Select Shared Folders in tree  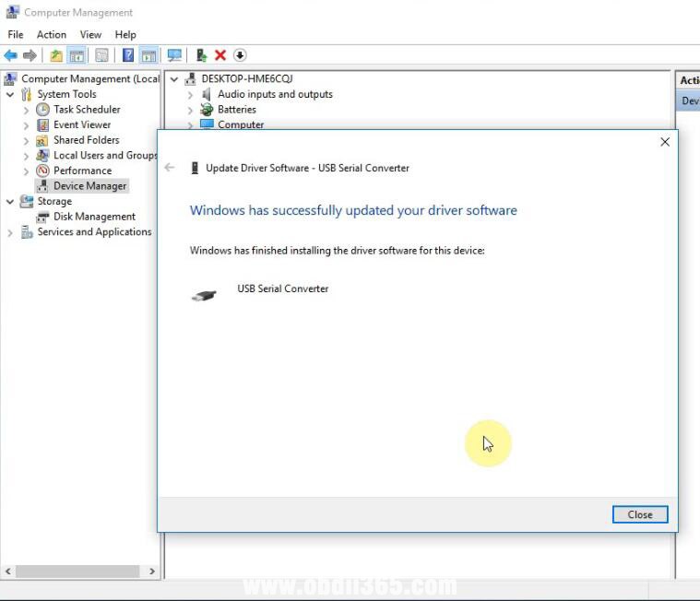coord(87,140)
